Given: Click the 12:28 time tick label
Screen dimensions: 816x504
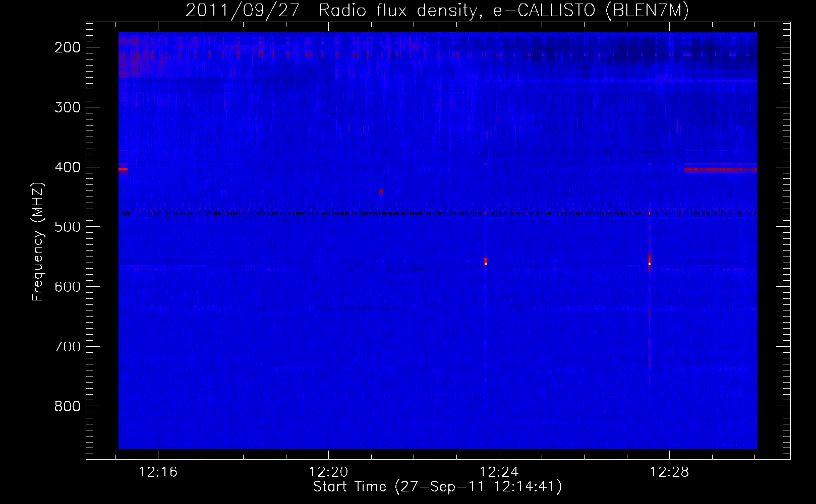Looking at the screenshot, I should (669, 472).
